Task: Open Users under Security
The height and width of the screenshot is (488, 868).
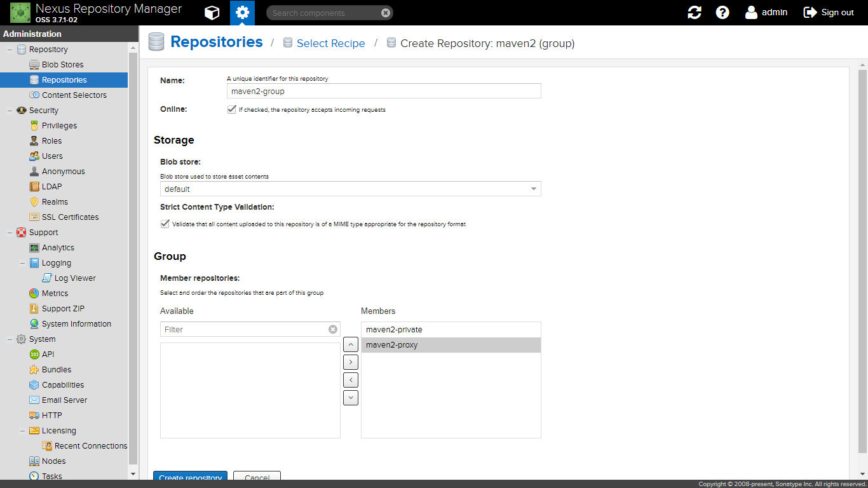Action: click(x=52, y=156)
